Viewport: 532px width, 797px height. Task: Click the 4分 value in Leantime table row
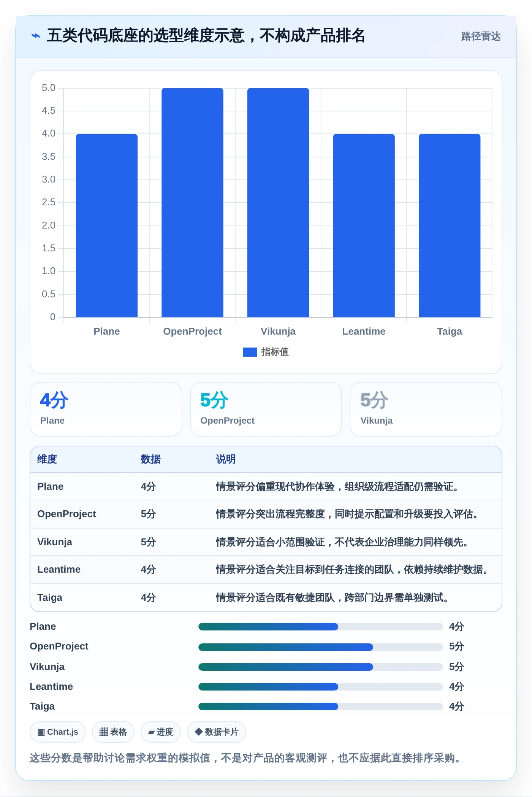coord(149,570)
